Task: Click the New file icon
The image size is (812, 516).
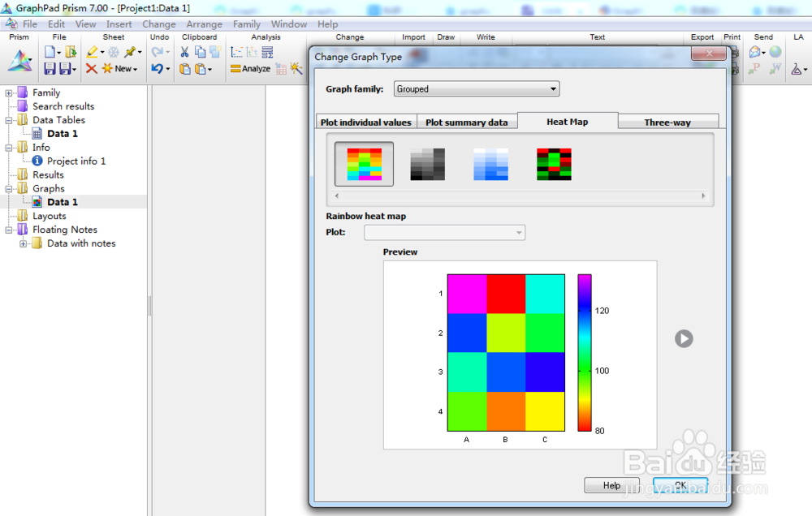Action: tap(50, 52)
